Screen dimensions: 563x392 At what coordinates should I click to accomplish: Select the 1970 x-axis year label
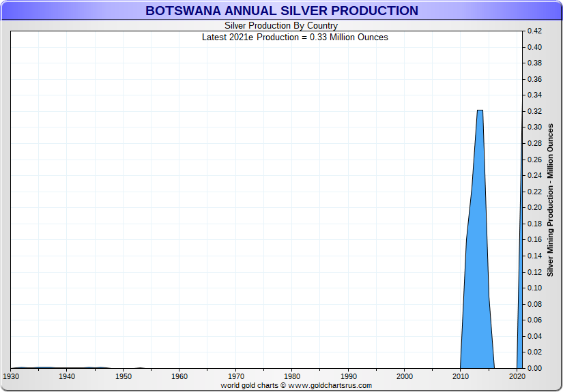point(235,376)
